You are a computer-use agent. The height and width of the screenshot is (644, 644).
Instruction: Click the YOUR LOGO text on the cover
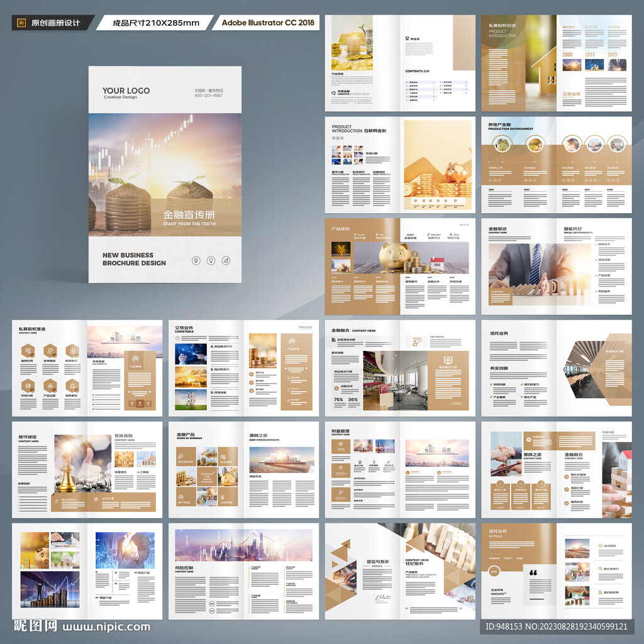click(126, 91)
